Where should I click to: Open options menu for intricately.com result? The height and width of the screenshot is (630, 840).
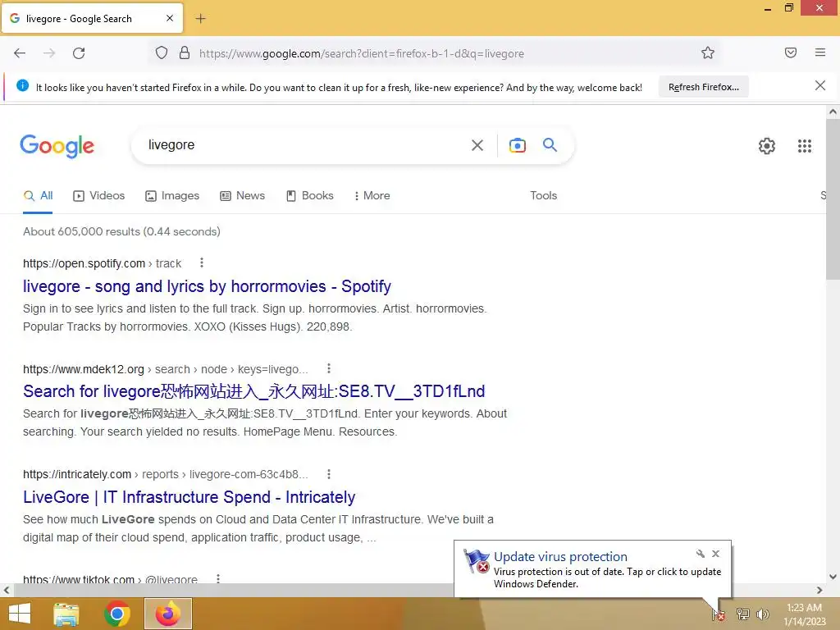328,474
